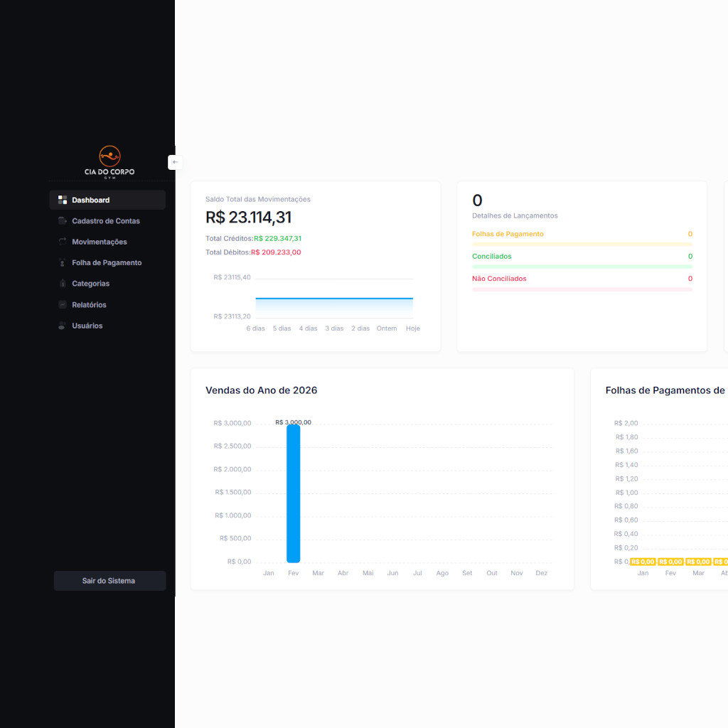This screenshot has height=728, width=728.
Task: Select the Folhas de Pagamento label
Action: click(508, 234)
